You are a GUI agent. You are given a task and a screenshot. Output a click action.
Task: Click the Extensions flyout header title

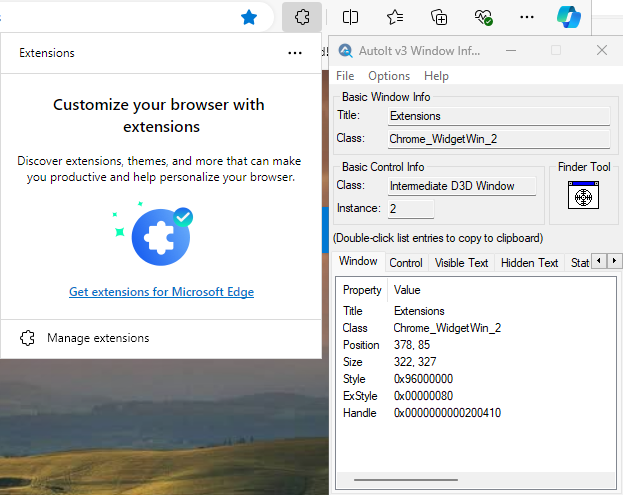[x=47, y=53]
